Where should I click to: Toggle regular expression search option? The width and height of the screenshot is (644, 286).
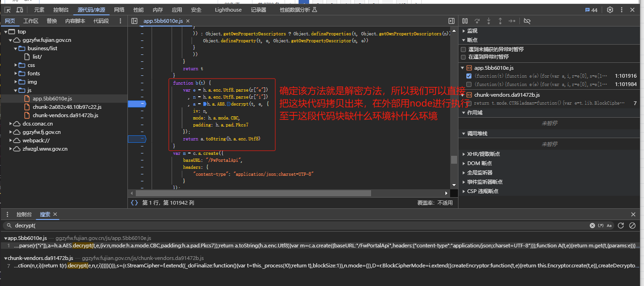pyautogui.click(x=600, y=226)
